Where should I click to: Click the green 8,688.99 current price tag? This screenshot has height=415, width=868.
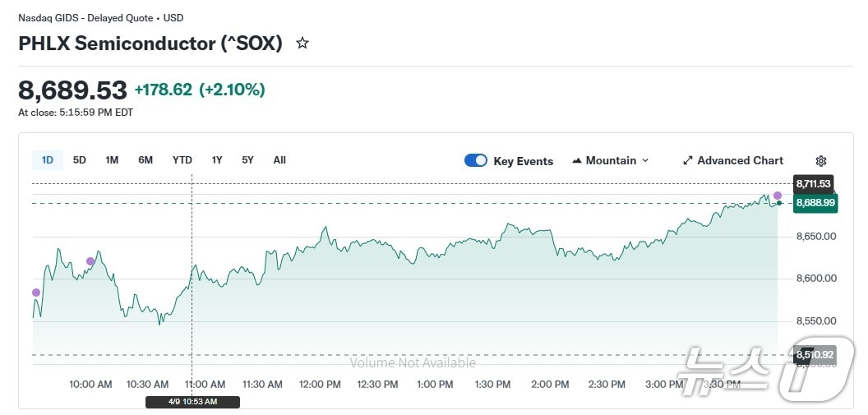coord(815,203)
